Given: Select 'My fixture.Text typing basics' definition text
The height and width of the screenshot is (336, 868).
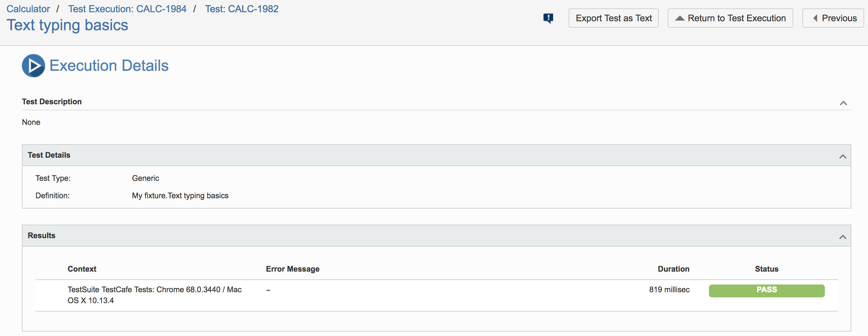Looking at the screenshot, I should [x=180, y=196].
